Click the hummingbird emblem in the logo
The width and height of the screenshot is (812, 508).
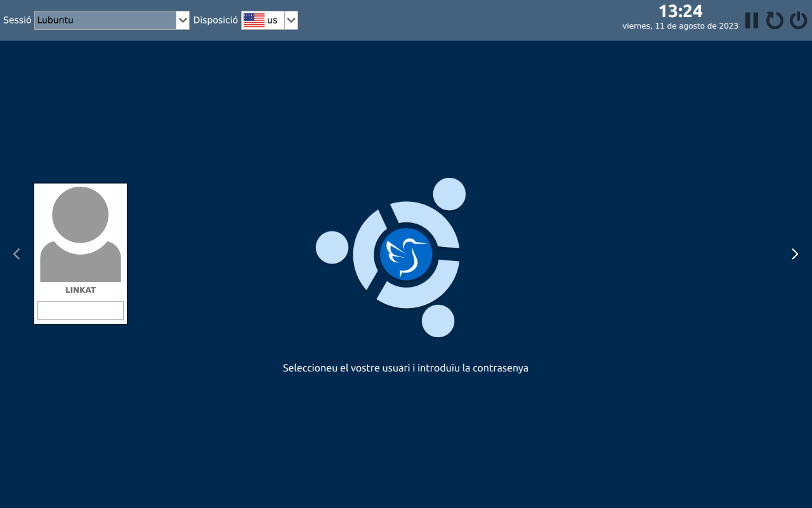[x=406, y=254]
